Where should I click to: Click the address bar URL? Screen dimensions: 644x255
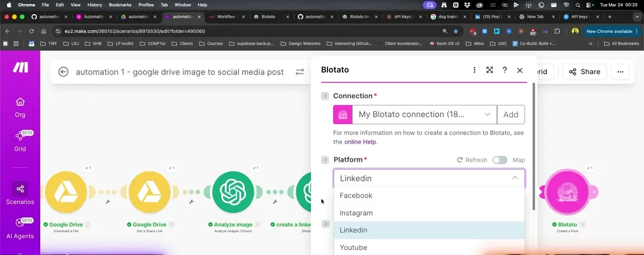(135, 31)
